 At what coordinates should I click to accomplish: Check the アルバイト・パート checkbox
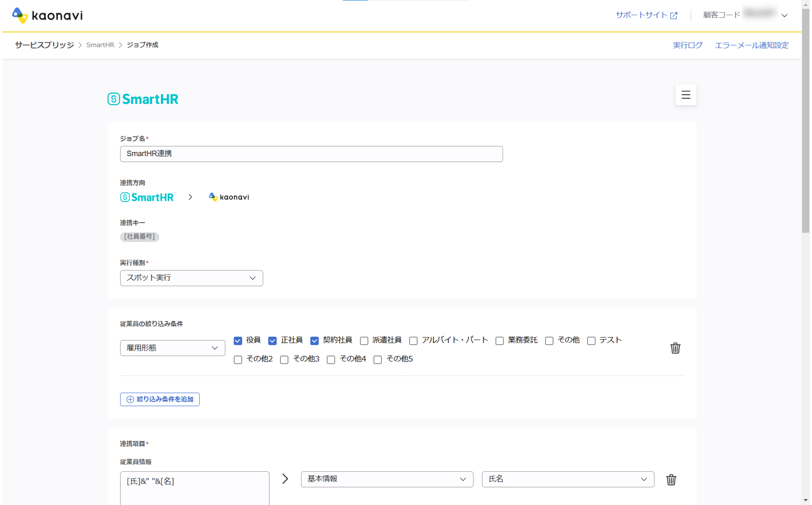413,341
